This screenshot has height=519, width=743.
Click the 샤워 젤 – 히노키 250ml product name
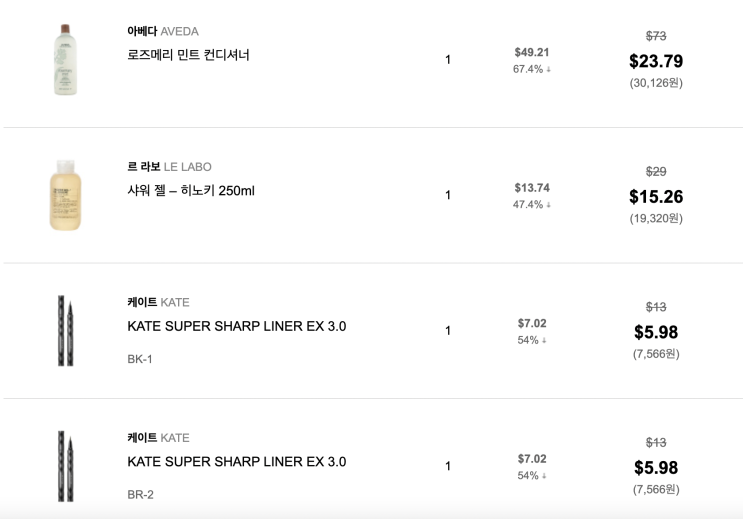pos(191,190)
